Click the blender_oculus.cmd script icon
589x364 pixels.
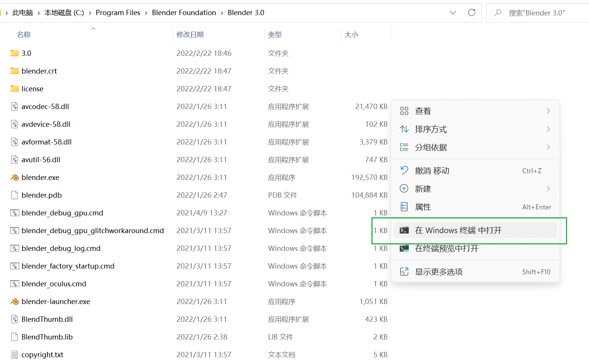click(15, 284)
